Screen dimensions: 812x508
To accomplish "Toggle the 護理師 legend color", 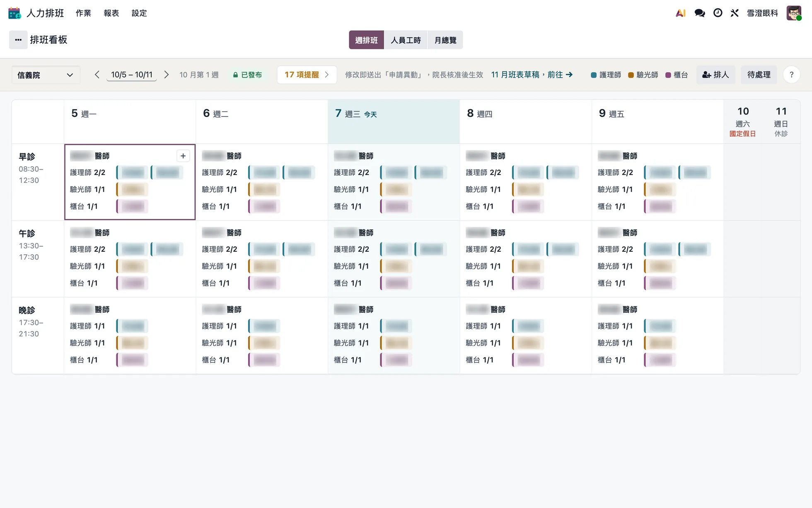I will pyautogui.click(x=606, y=75).
